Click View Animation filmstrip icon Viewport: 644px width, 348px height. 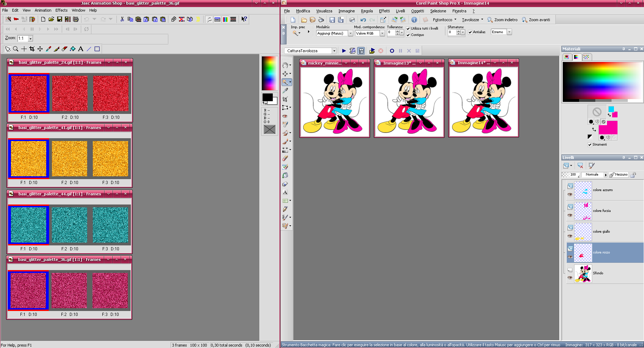233,19
